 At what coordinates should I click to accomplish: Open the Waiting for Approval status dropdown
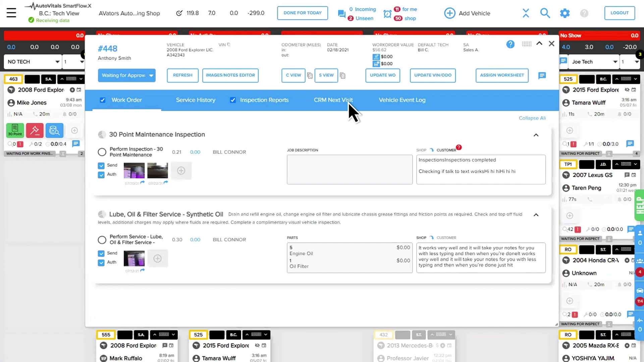[127, 75]
